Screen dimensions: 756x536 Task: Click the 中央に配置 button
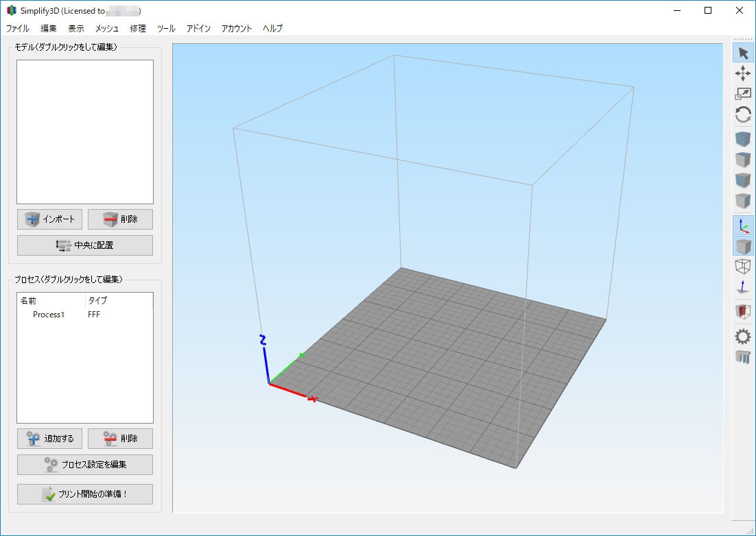(85, 245)
